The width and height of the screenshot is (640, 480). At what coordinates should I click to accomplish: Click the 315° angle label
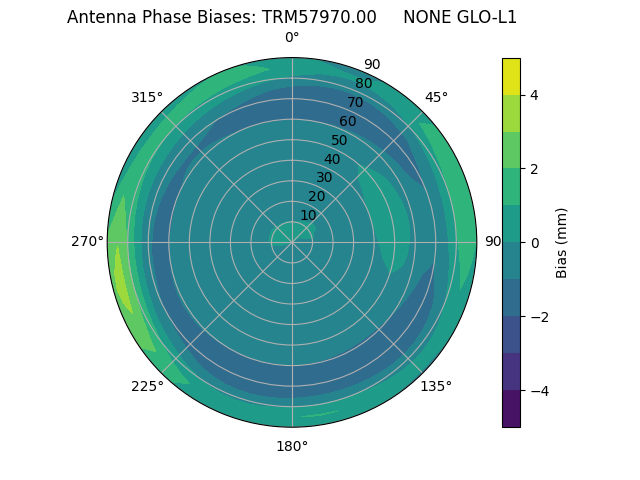pyautogui.click(x=147, y=97)
